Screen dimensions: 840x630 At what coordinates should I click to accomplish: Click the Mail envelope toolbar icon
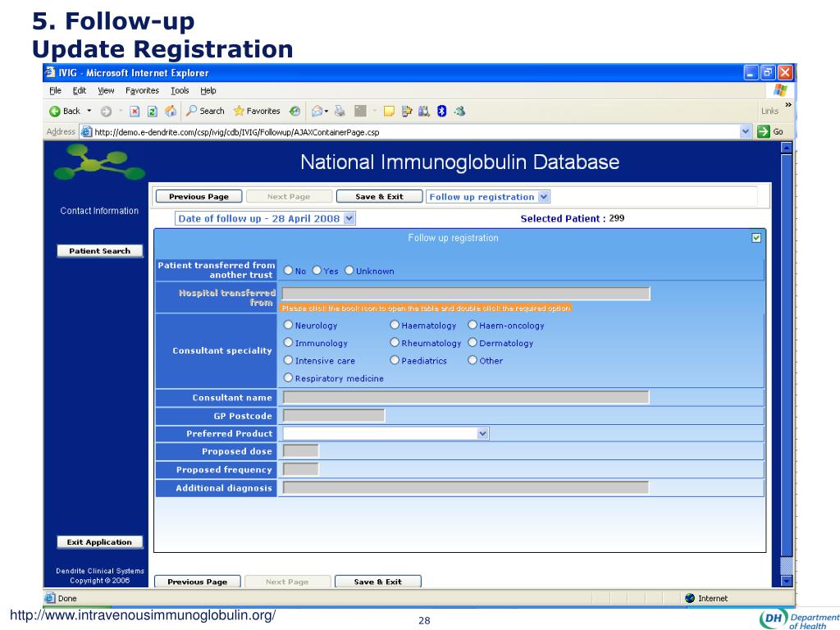click(317, 111)
